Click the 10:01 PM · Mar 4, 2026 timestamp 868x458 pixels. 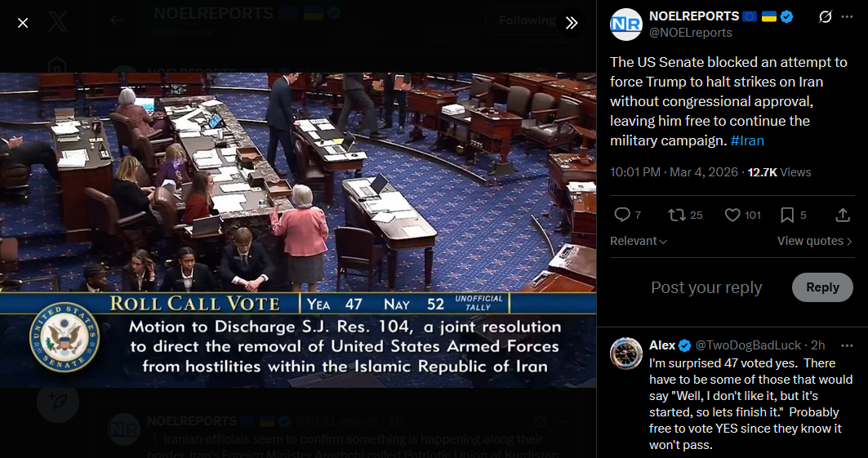[674, 172]
